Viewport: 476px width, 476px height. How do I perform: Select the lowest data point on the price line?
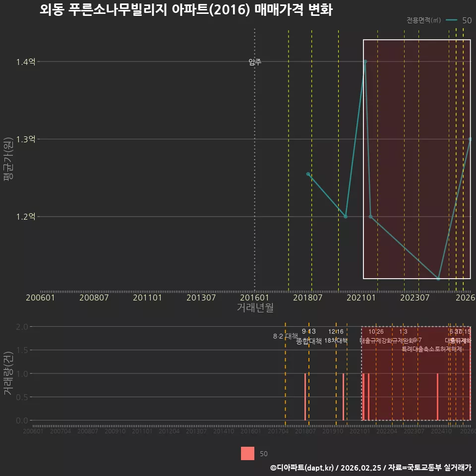coord(438,278)
